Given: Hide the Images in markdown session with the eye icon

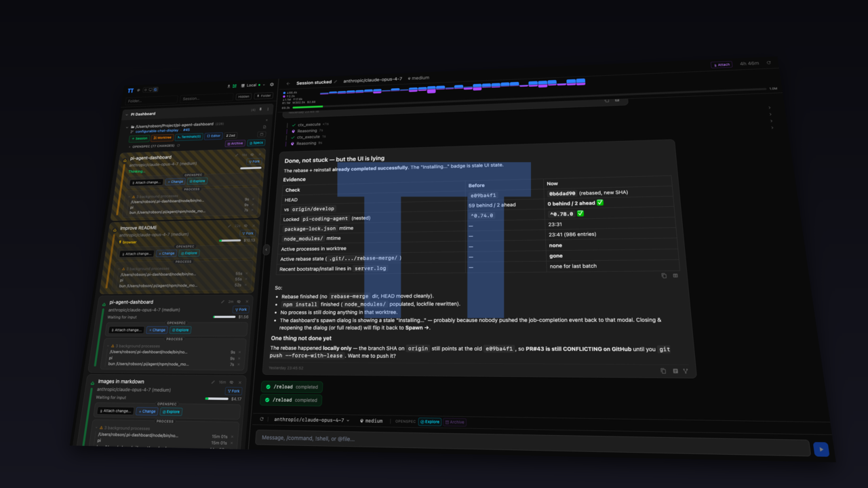Looking at the screenshot, I should point(231,382).
